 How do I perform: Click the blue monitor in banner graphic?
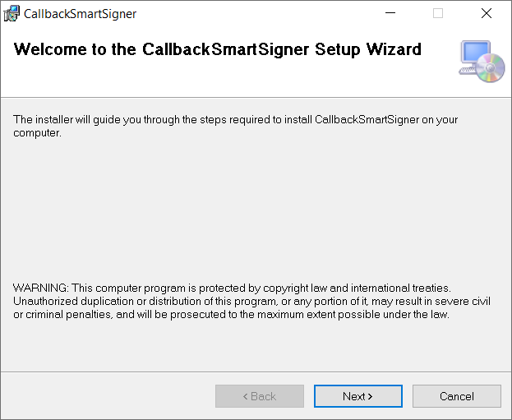tap(475, 53)
